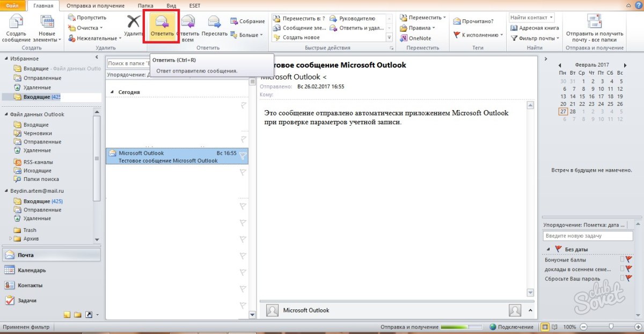The image size is (644, 334).
Task: Collapse the Без даты task group
Action: coord(548,250)
